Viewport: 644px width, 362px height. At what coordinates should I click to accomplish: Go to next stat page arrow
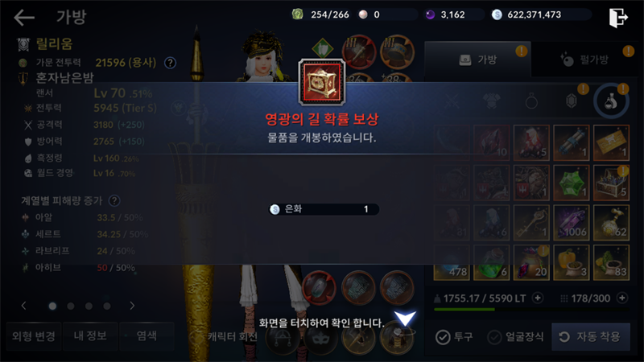[132, 306]
